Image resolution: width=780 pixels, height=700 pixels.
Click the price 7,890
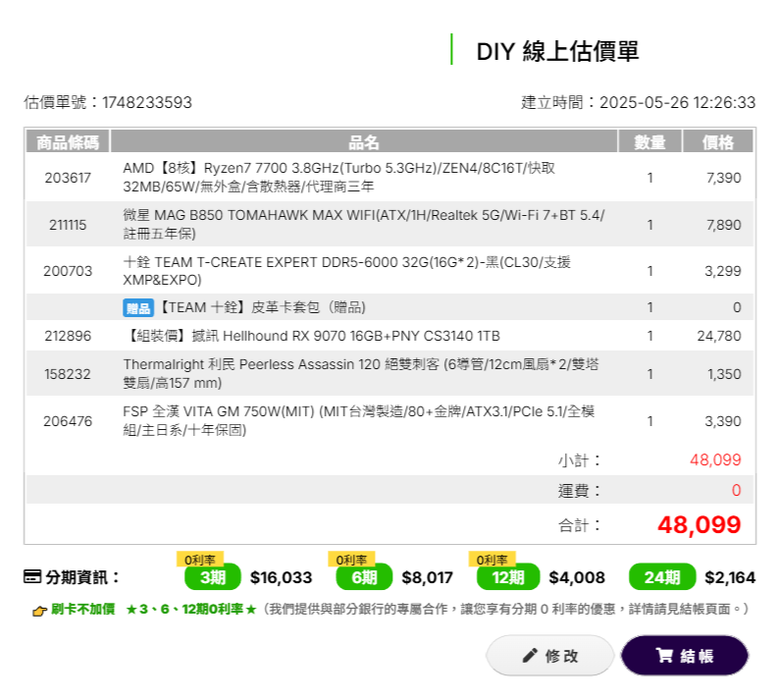point(724,225)
